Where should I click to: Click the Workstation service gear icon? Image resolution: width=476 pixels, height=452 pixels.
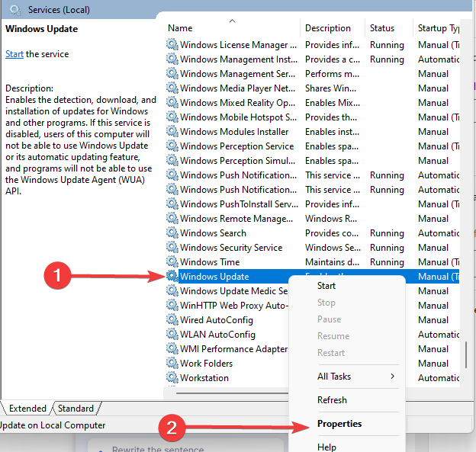tap(172, 377)
